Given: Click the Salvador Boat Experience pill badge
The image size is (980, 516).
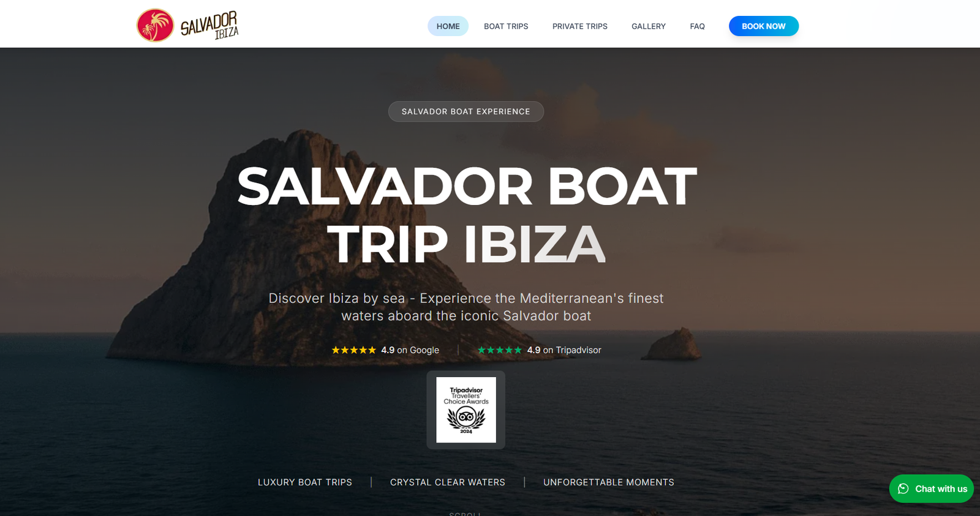Looking at the screenshot, I should point(466,111).
